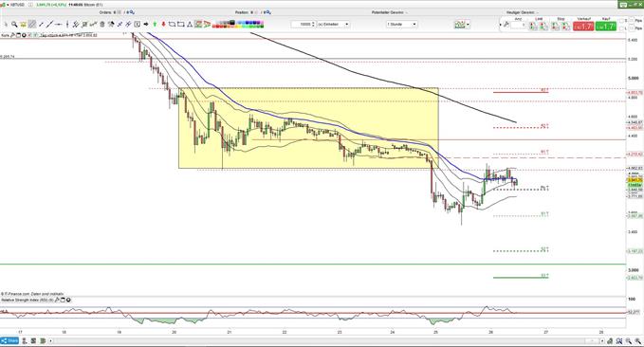Select the pointer cursor tool
Image resolution: width=644 pixels, height=347 pixels.
6,25
